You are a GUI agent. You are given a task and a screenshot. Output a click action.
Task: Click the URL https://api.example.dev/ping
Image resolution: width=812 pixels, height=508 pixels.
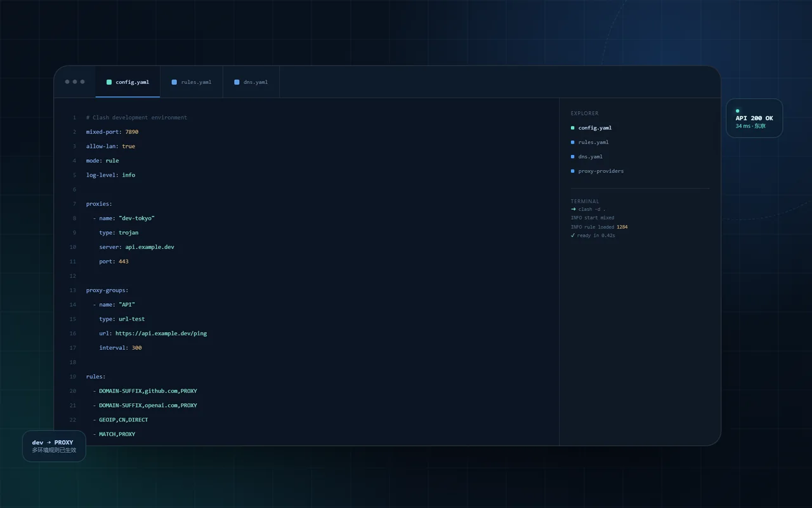(161, 333)
